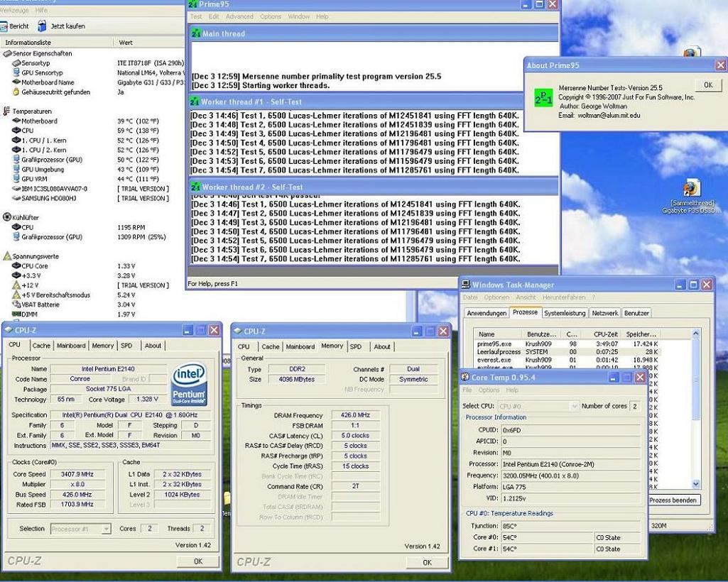Open the Select CPU dropdown in Core Temp

pos(575,406)
